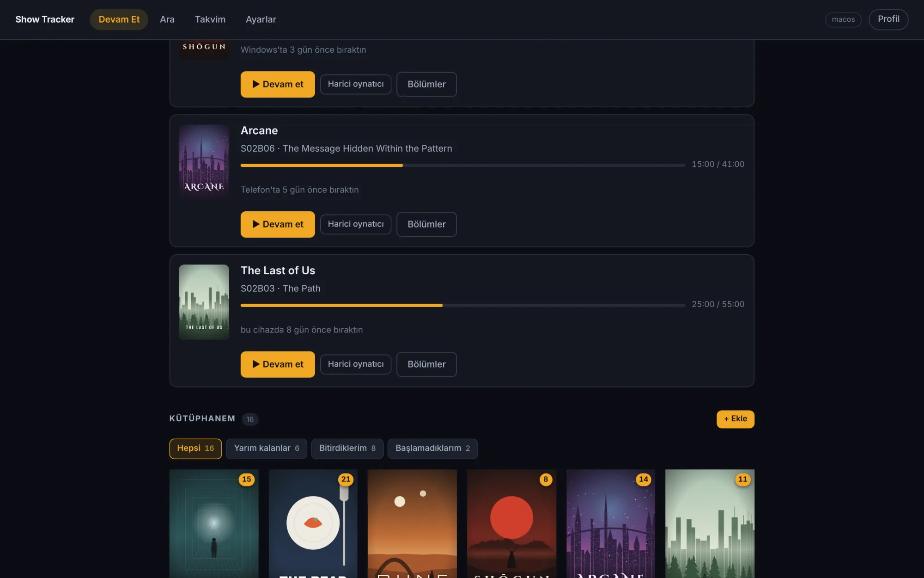Resume The Last of Us with Devam et
This screenshot has height=578, width=924.
278,364
